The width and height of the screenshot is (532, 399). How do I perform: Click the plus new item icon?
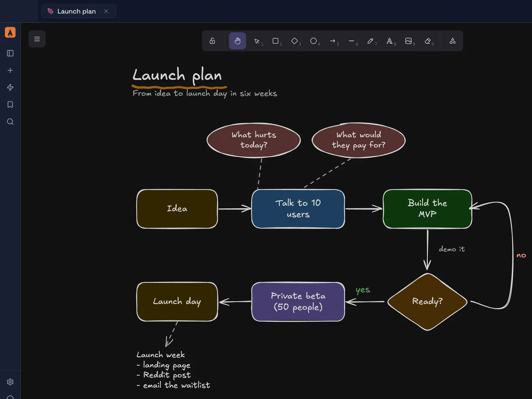point(10,70)
